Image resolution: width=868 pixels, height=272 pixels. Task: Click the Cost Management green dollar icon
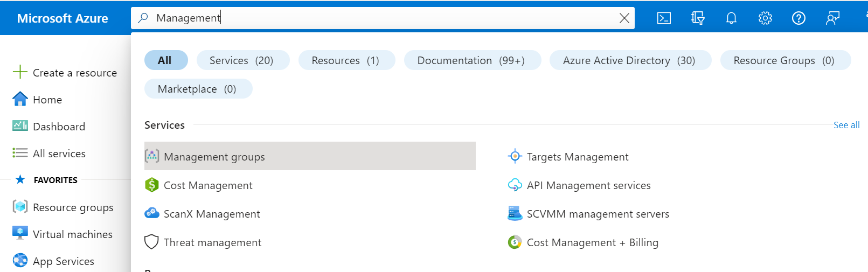pos(152,185)
